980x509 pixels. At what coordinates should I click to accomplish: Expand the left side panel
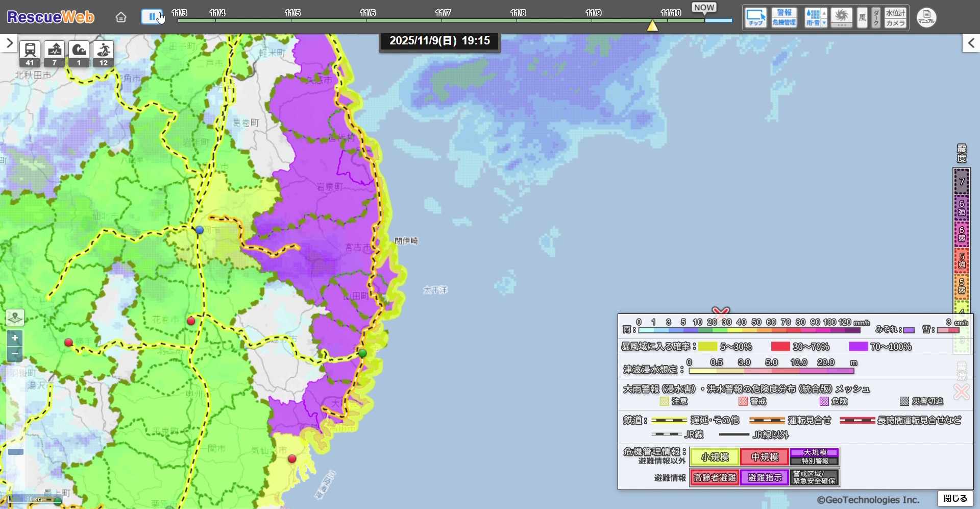click(9, 43)
